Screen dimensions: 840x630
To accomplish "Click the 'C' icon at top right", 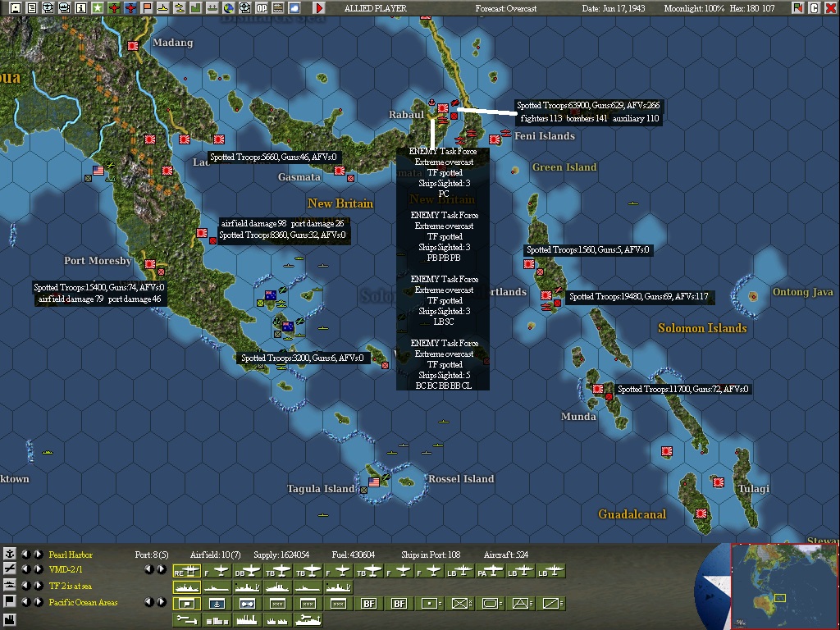I will click(x=814, y=8).
